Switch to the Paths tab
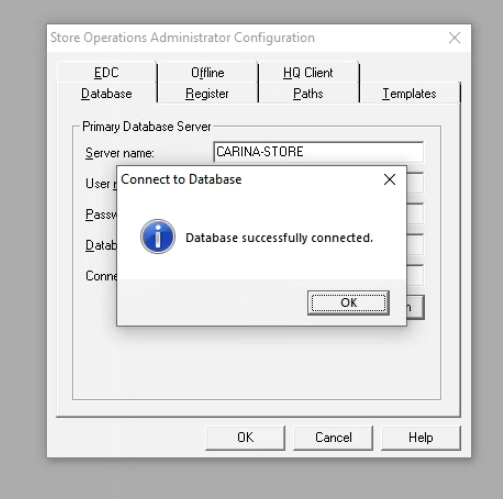This screenshot has width=503, height=499. coord(308,94)
